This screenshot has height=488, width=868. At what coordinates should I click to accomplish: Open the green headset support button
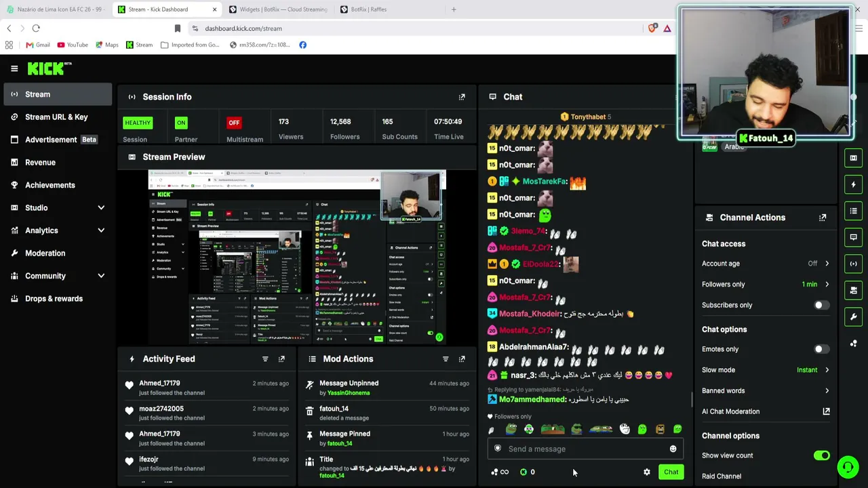coord(847,467)
